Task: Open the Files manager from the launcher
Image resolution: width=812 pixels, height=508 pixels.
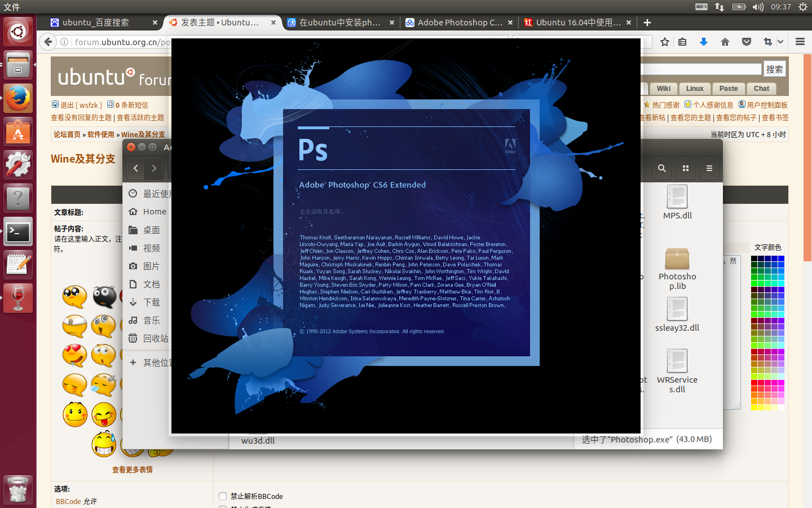Action: click(18, 65)
